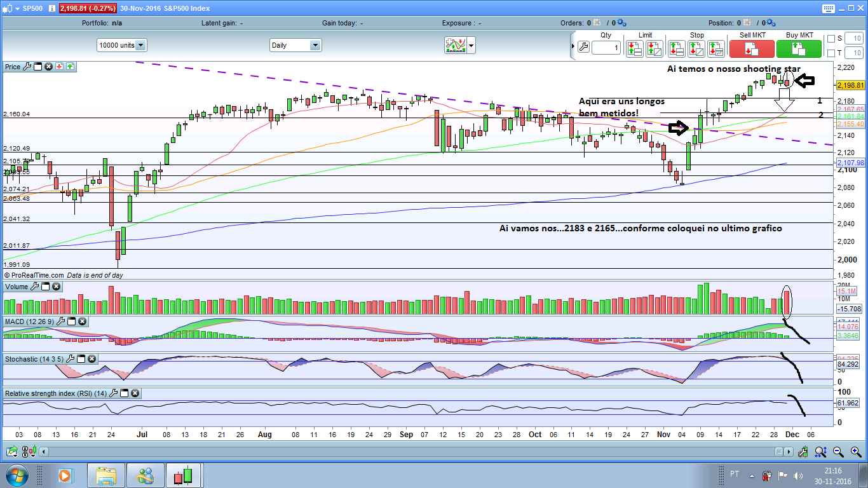Viewport: 868px width, 488px height.
Task: Open the Windows Start menu
Action: [x=16, y=475]
